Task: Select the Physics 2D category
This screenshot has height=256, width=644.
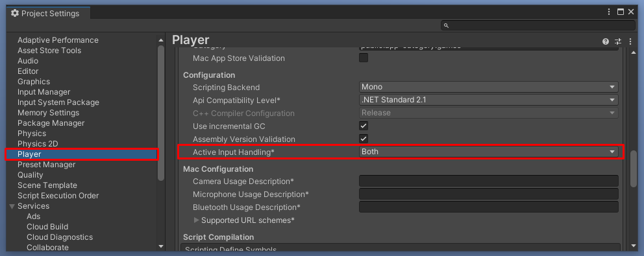Action: coord(38,144)
